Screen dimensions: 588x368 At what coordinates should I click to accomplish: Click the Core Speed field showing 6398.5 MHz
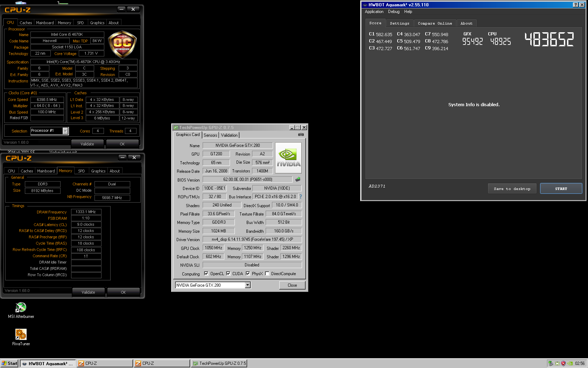pyautogui.click(x=47, y=100)
